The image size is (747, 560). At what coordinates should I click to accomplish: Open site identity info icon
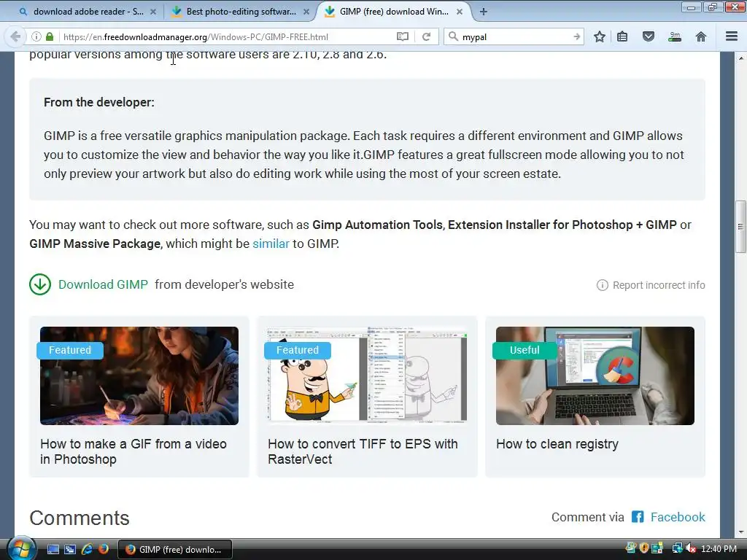point(36,36)
